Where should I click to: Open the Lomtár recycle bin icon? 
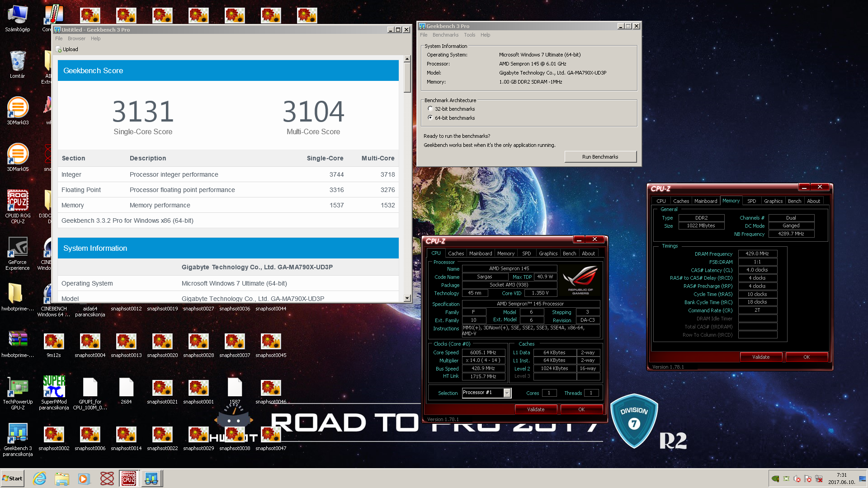[18, 65]
